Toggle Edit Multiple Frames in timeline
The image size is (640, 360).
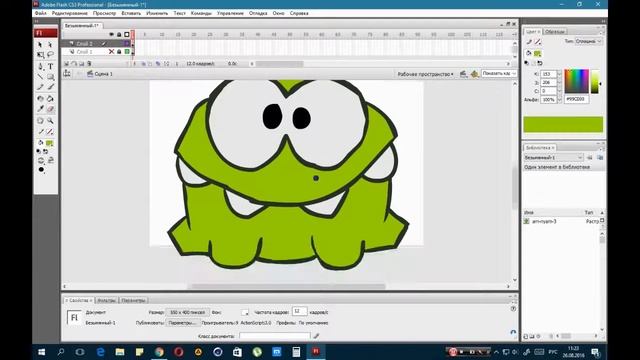[158, 64]
